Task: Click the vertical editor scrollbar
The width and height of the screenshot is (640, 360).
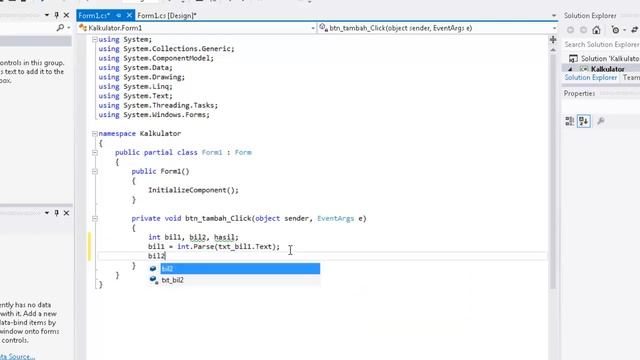Action: click(x=553, y=171)
